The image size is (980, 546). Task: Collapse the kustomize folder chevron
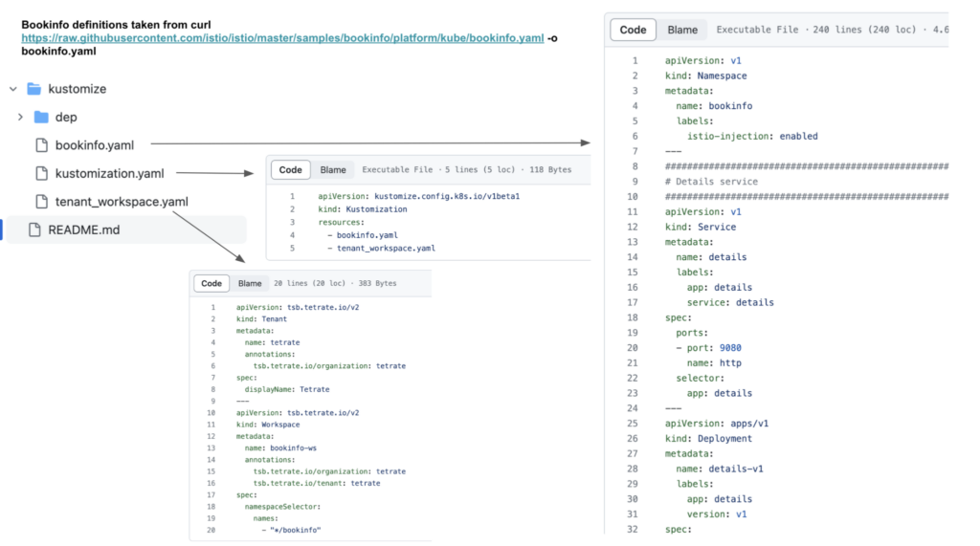[x=13, y=89]
